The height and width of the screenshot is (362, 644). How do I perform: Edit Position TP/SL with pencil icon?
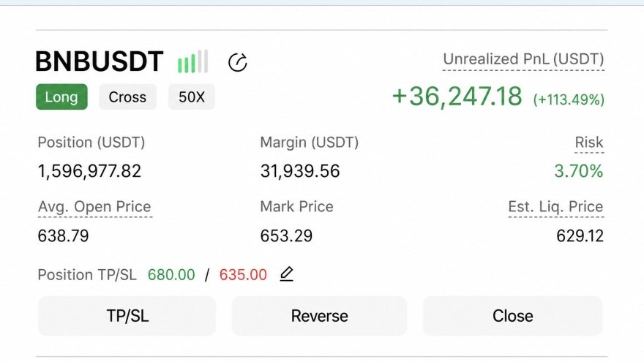[x=286, y=274]
